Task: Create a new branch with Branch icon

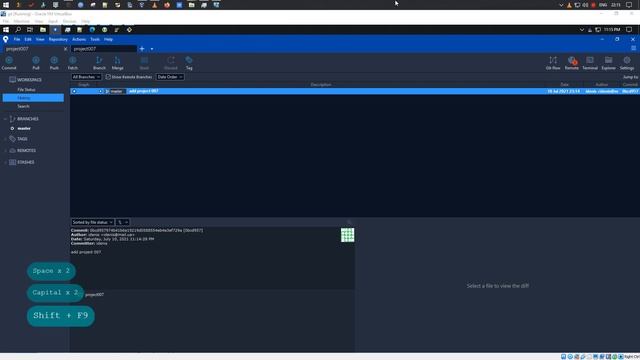Action: click(x=99, y=63)
